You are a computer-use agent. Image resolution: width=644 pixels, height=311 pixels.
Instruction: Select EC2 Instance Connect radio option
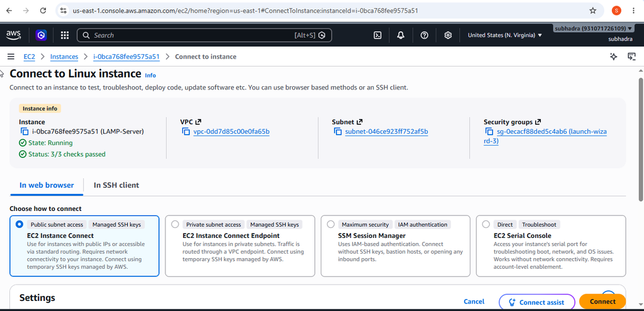(19, 224)
